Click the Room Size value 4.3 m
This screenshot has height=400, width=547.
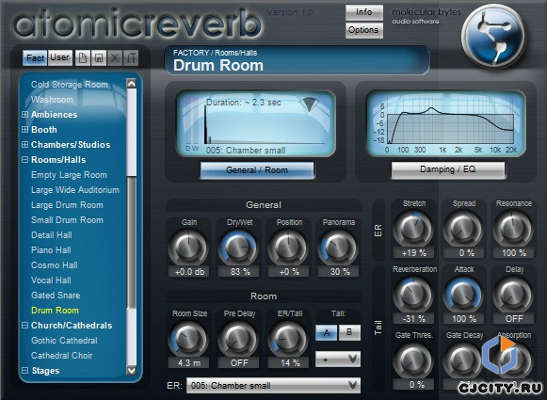pyautogui.click(x=189, y=363)
